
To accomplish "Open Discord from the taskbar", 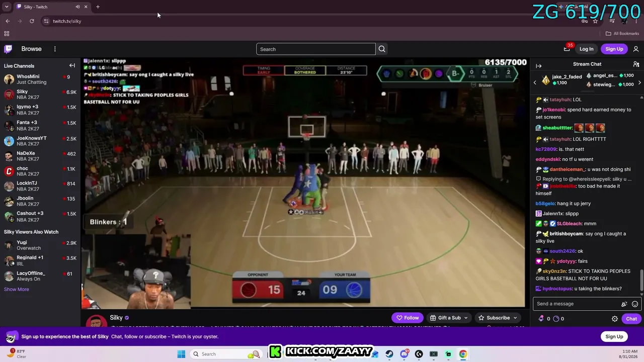I will (404, 354).
